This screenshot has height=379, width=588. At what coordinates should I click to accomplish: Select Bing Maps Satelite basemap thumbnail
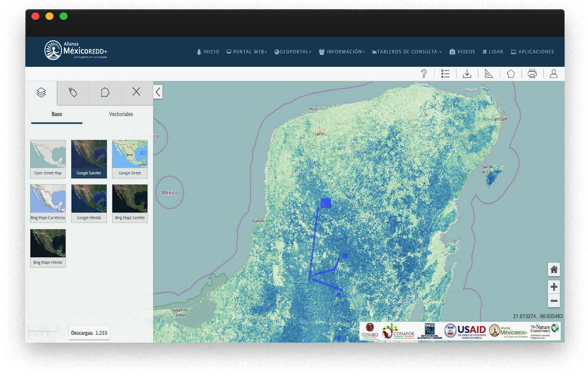pyautogui.click(x=130, y=203)
